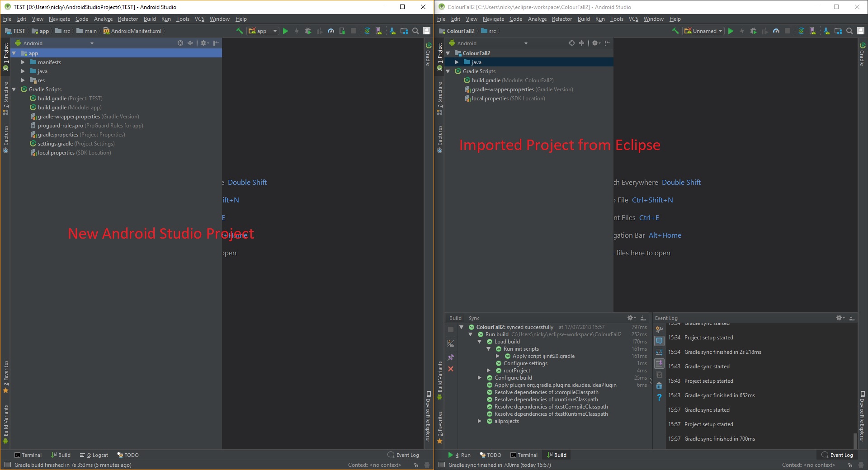Screen dimensions: 868x470
Task: Toggle view mode icon in Build panel
Action: (x=451, y=343)
